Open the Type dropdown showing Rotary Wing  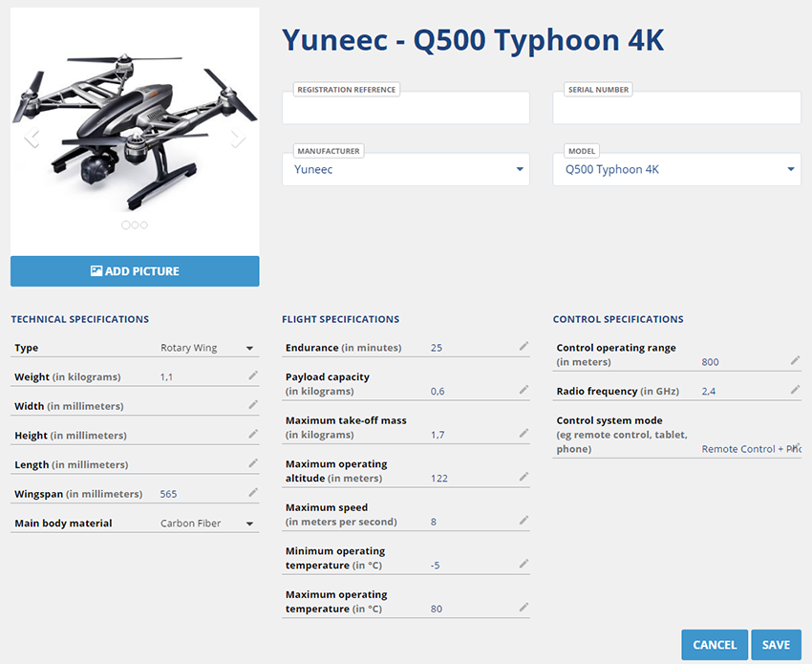tap(206, 348)
